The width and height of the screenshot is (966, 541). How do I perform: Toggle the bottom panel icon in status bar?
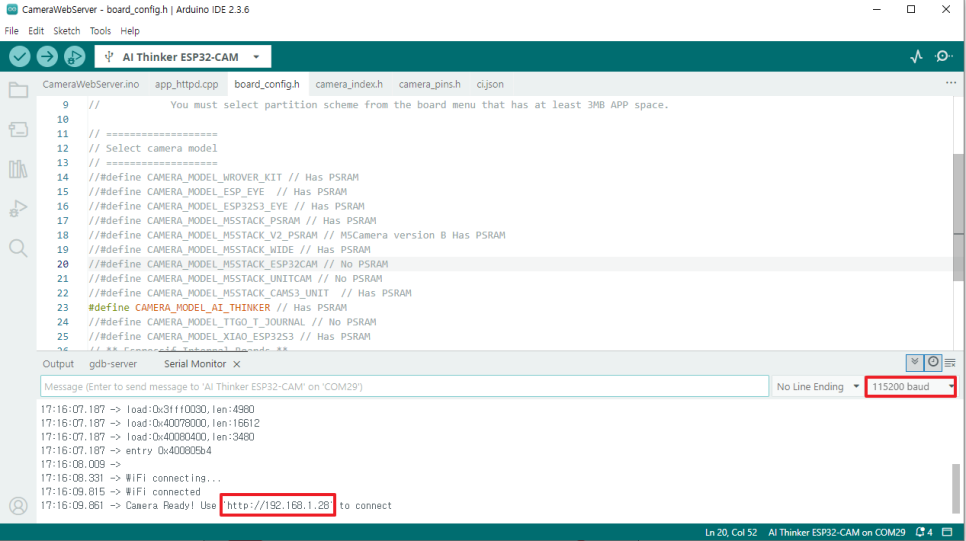pyautogui.click(x=948, y=532)
